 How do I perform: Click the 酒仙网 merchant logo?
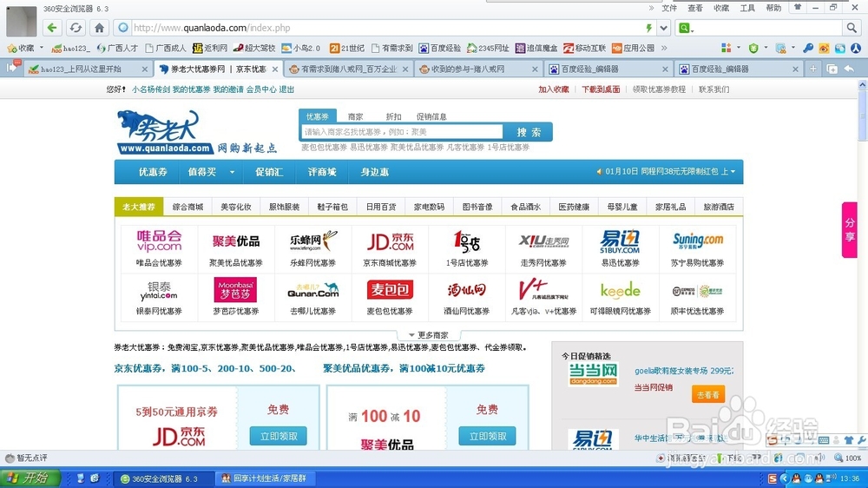coord(467,290)
